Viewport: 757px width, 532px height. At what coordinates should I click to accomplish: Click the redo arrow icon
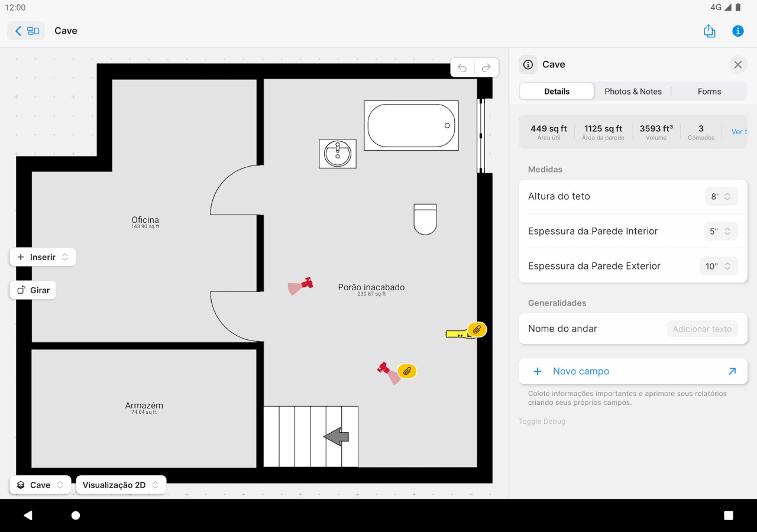click(x=486, y=68)
